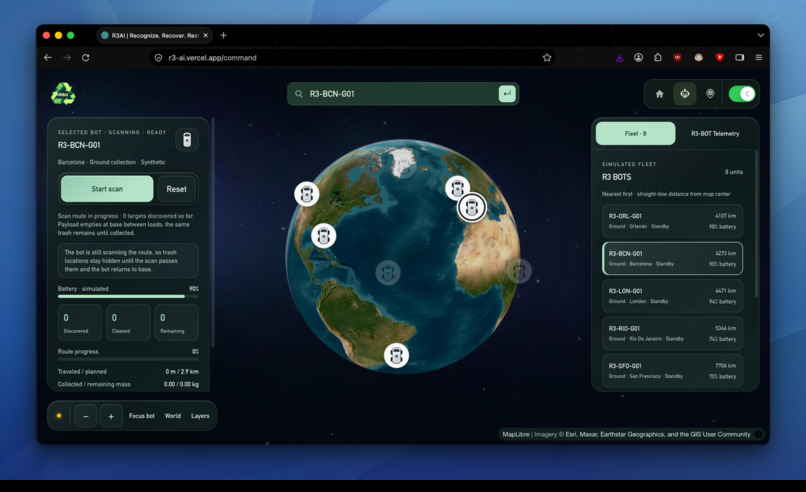Bookmark this page with the star icon
This screenshot has width=806, height=492.
tap(547, 58)
